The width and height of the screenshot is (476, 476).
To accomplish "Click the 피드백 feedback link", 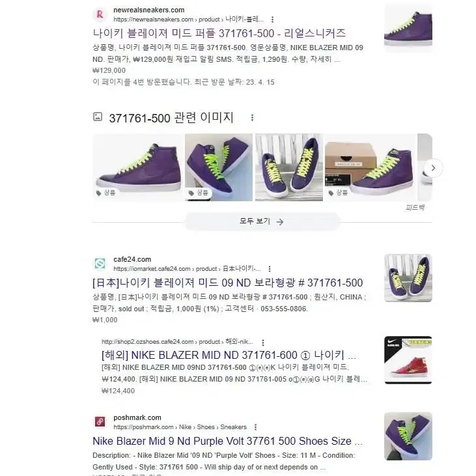I will tap(415, 208).
